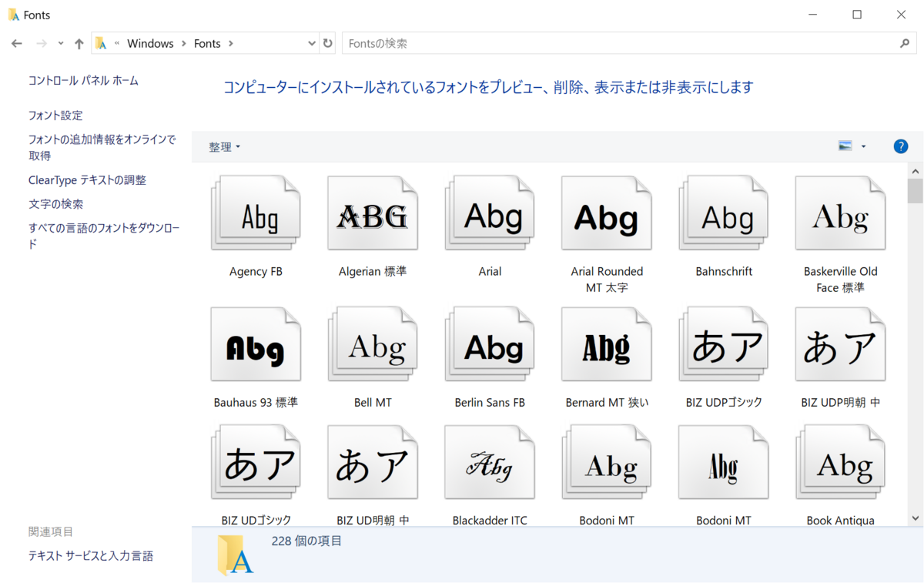
Task: Open the Arial font family icon
Action: point(490,213)
